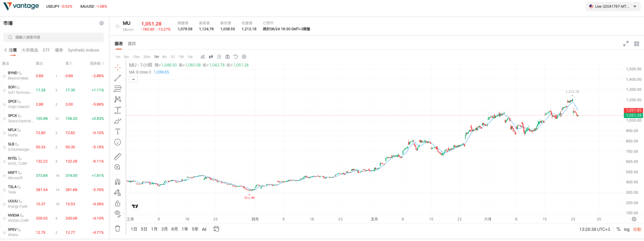Toggle hide all drawings eye icon
This screenshot has height=241, width=644.
[118, 214]
